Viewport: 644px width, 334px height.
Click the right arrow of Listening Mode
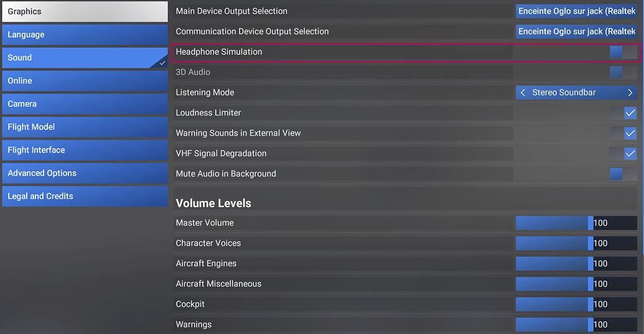coord(630,93)
